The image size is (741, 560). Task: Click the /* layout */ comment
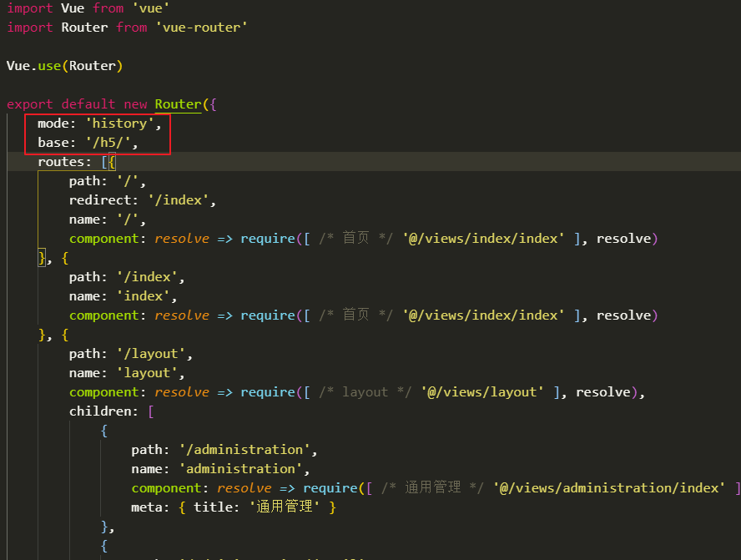(x=365, y=392)
